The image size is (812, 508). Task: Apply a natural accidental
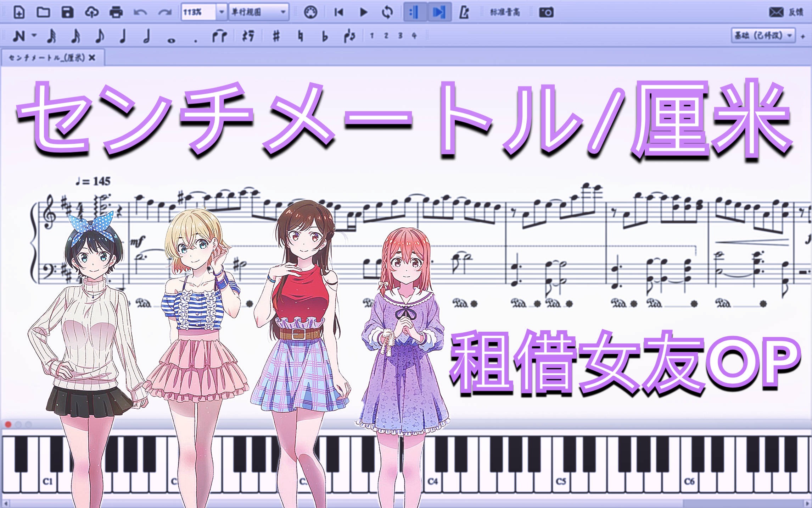tap(301, 36)
